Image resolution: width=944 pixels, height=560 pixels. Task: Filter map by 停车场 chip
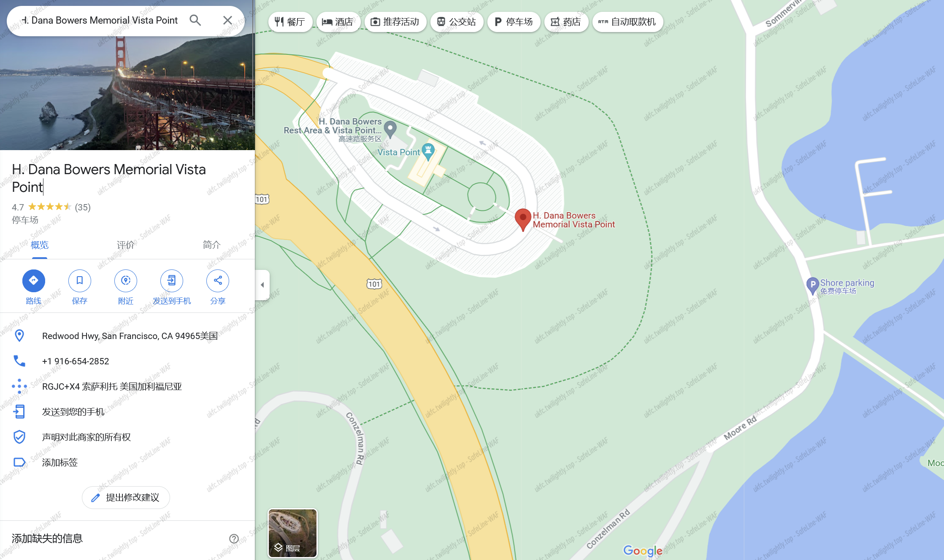tap(514, 22)
